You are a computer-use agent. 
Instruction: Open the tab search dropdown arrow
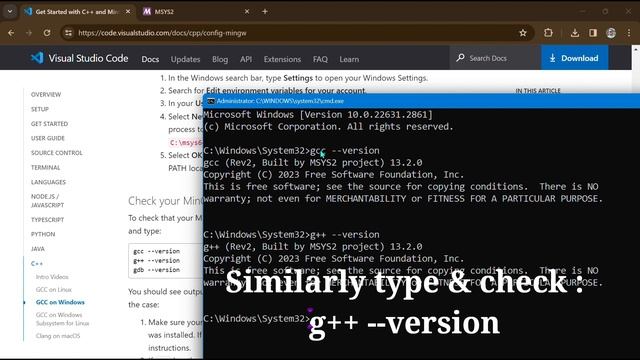point(10,11)
